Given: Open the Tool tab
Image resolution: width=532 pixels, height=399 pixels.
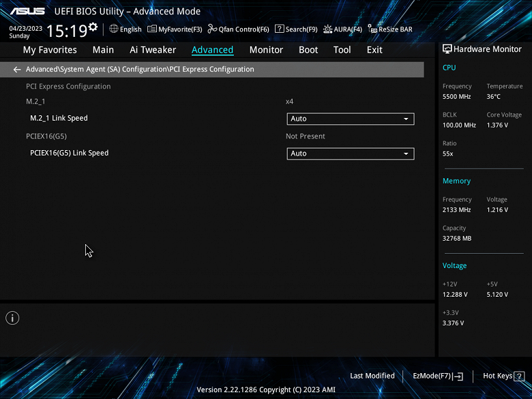Looking at the screenshot, I should 342,50.
